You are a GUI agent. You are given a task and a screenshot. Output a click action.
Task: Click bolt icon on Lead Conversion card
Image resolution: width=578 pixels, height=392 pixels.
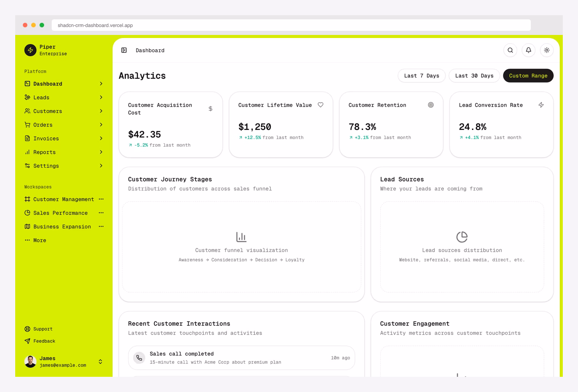541,105
